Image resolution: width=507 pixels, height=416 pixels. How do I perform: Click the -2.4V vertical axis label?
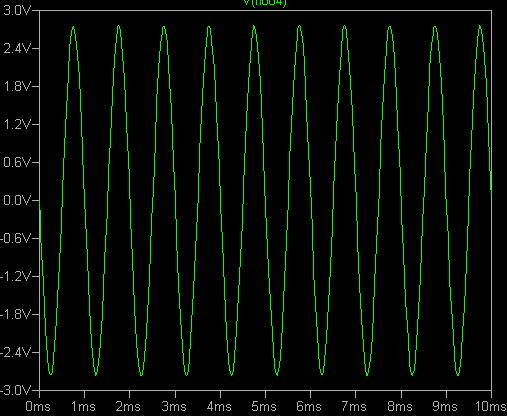pyautogui.click(x=15, y=352)
